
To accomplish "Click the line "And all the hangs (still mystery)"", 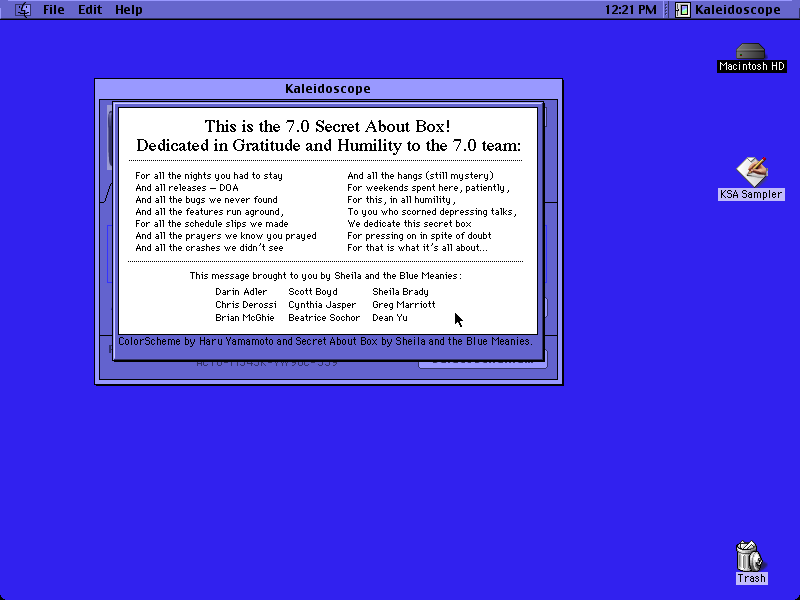I will (421, 176).
